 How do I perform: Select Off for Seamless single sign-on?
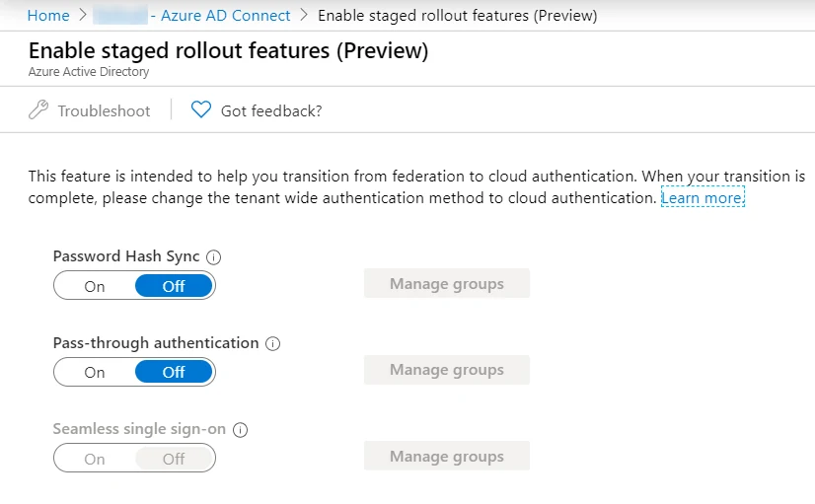[174, 459]
